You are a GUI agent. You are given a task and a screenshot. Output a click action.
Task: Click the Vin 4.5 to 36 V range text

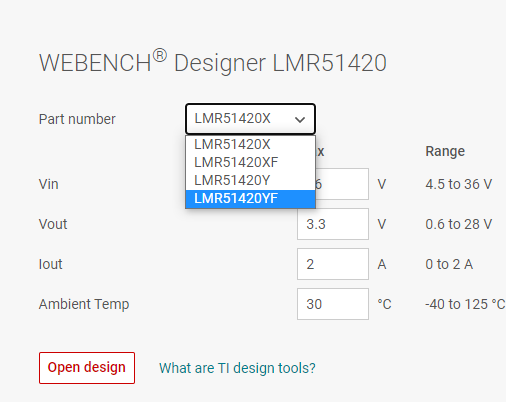[459, 184]
